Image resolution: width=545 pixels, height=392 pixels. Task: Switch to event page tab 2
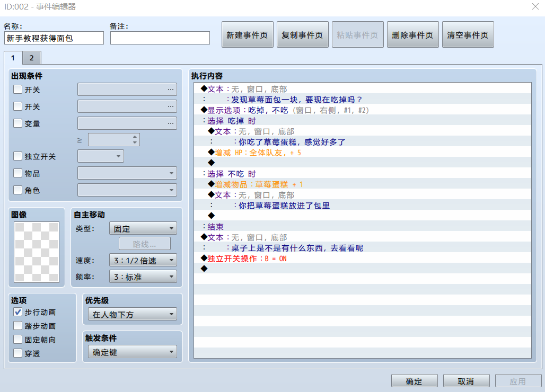(x=32, y=58)
